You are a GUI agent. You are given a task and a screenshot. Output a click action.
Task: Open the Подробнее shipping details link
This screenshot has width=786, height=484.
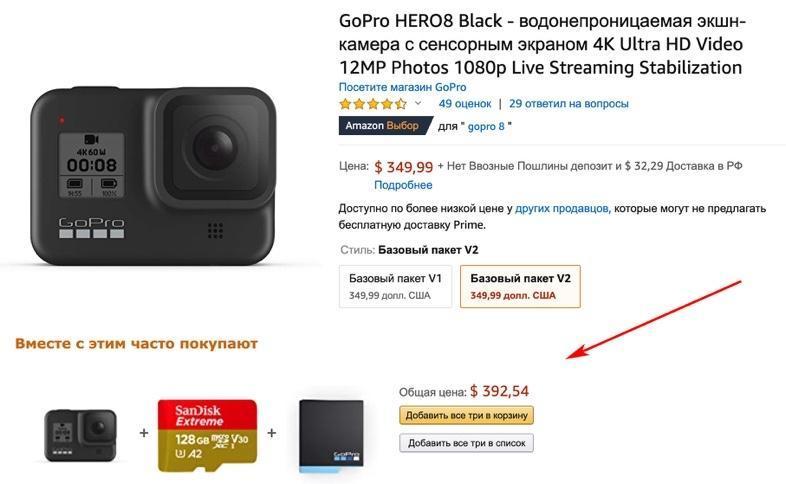click(x=403, y=185)
